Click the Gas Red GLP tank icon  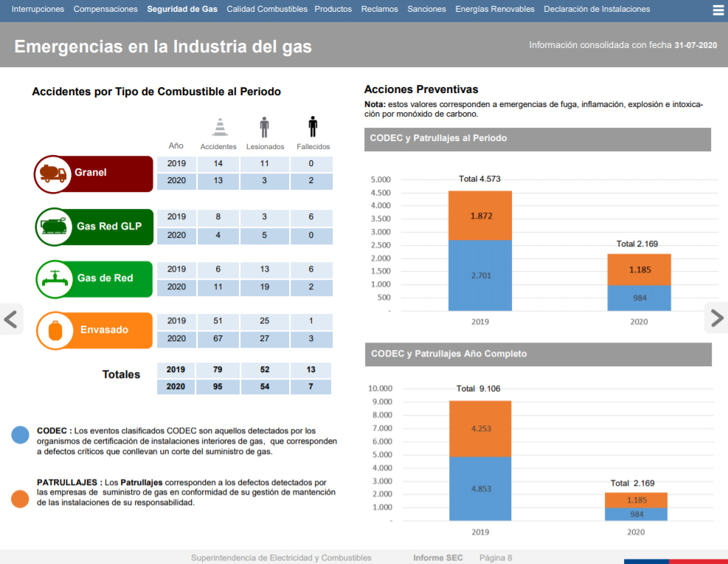coord(55,227)
